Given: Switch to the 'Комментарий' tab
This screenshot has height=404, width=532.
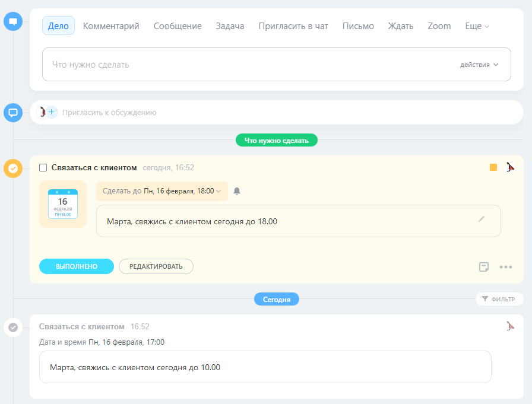Looking at the screenshot, I should [x=111, y=26].
